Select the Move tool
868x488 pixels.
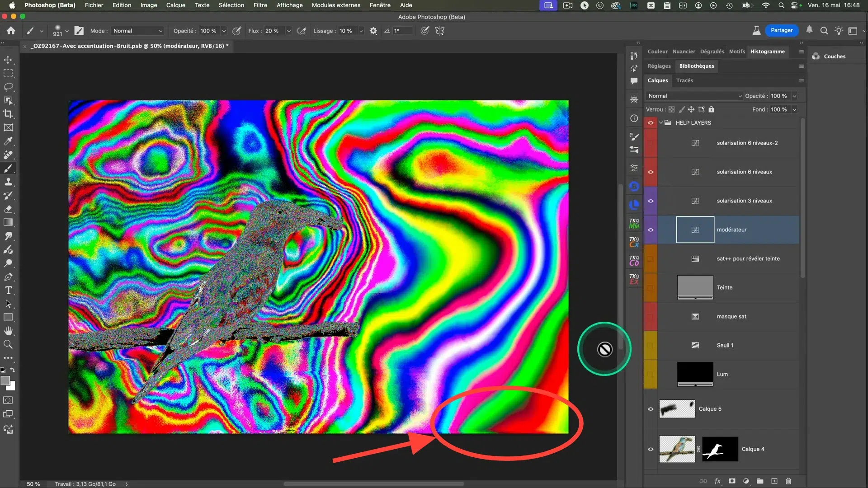[8, 60]
